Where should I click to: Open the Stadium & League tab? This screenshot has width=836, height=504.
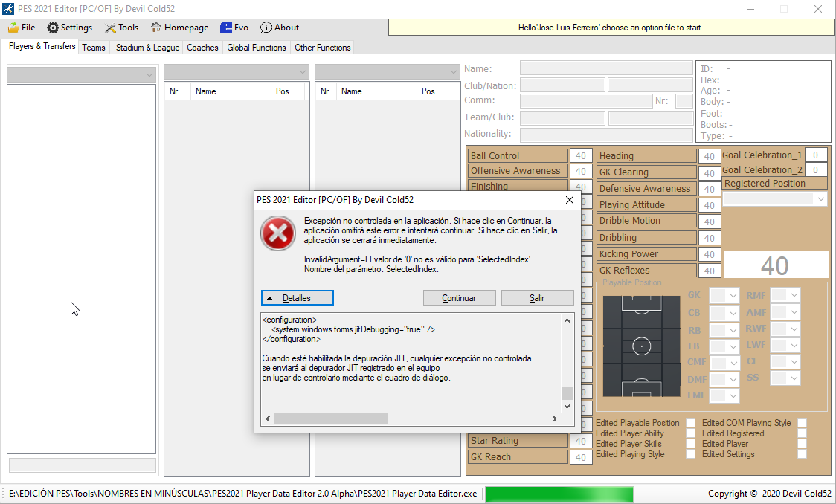click(148, 48)
